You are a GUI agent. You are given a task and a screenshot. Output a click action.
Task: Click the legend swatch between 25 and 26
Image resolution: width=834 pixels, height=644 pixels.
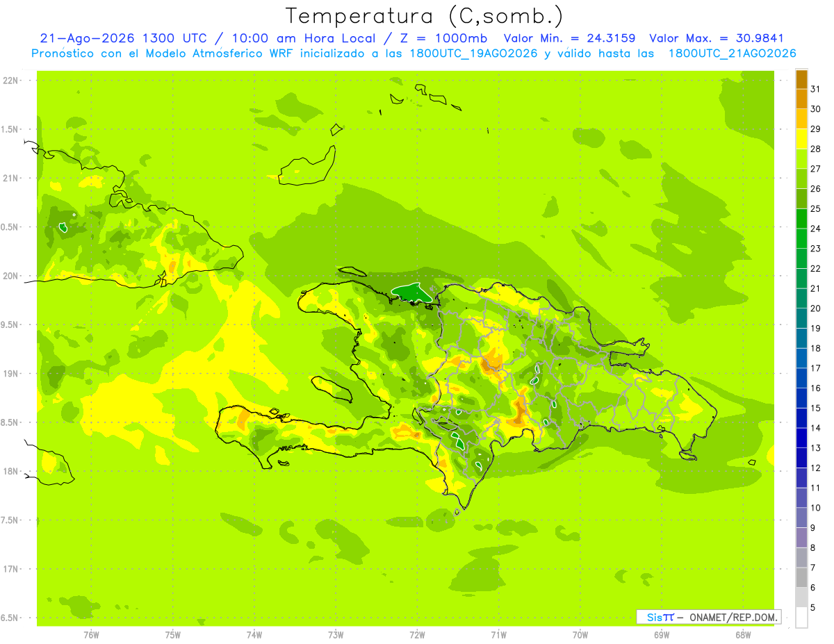coord(801,199)
